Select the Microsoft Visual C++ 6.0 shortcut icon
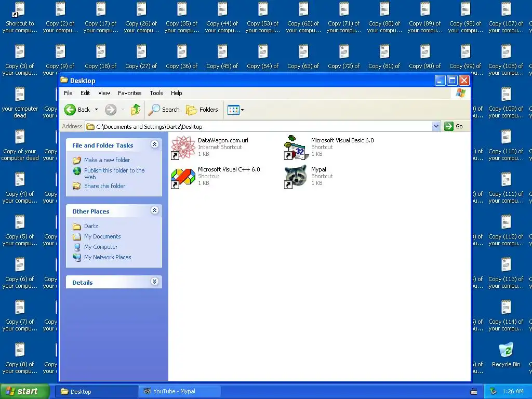532x399 pixels. [183, 177]
